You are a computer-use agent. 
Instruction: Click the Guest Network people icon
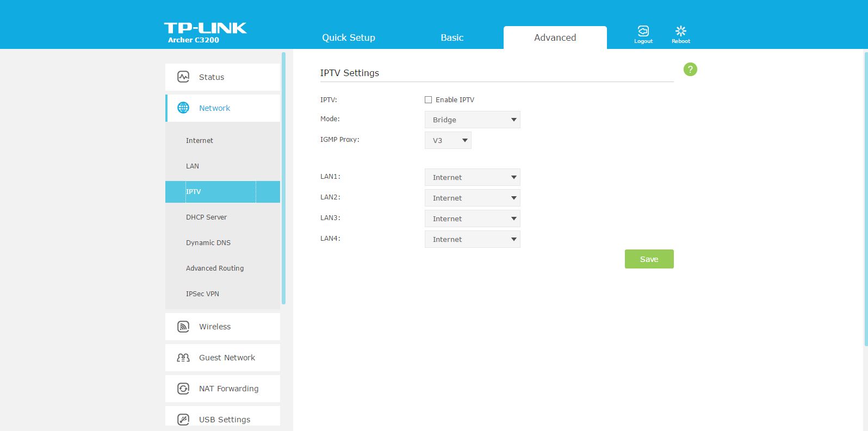(x=183, y=358)
